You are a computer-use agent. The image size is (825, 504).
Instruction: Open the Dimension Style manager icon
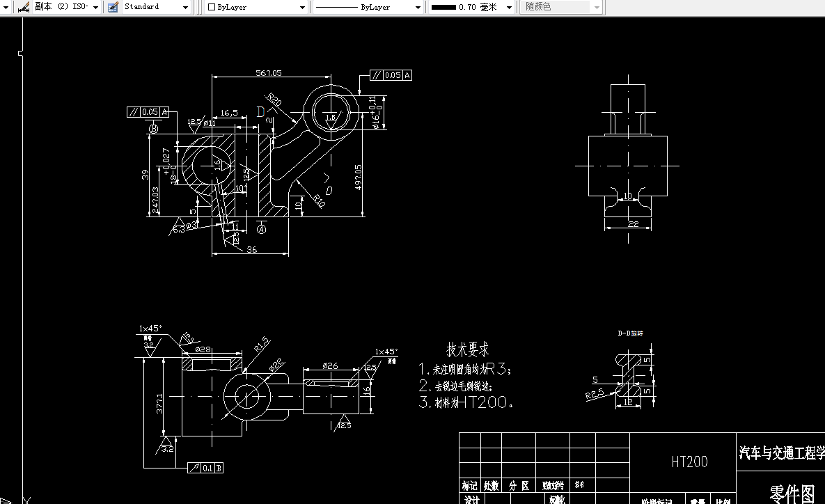23,7
